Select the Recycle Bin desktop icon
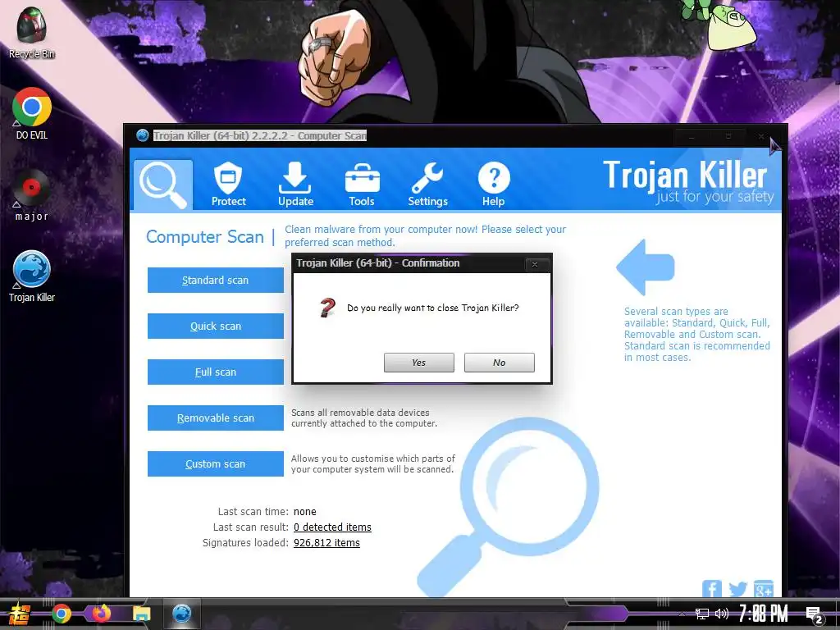 (x=32, y=33)
